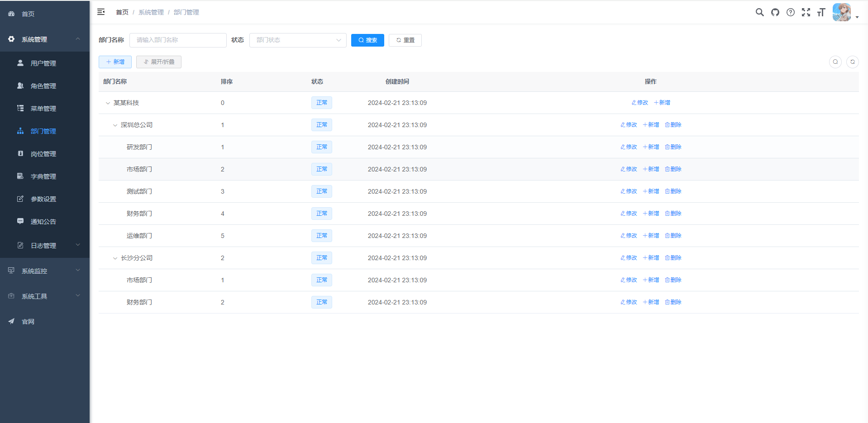Click 修改 for 运维部门
The width and height of the screenshot is (868, 423).
click(x=629, y=236)
